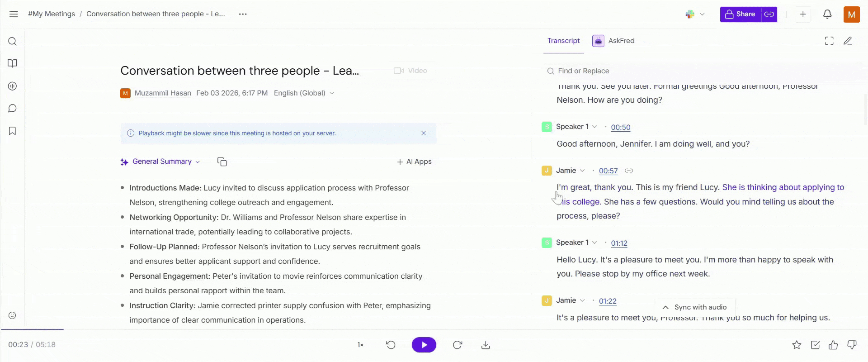
Task: Open the English (Global) language dropdown
Action: click(304, 93)
